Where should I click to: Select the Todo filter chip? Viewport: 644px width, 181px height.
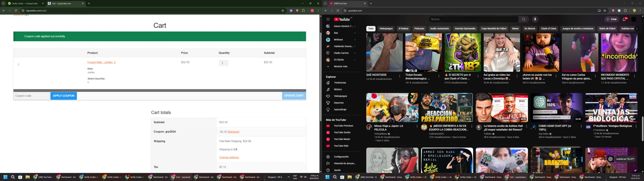371,29
